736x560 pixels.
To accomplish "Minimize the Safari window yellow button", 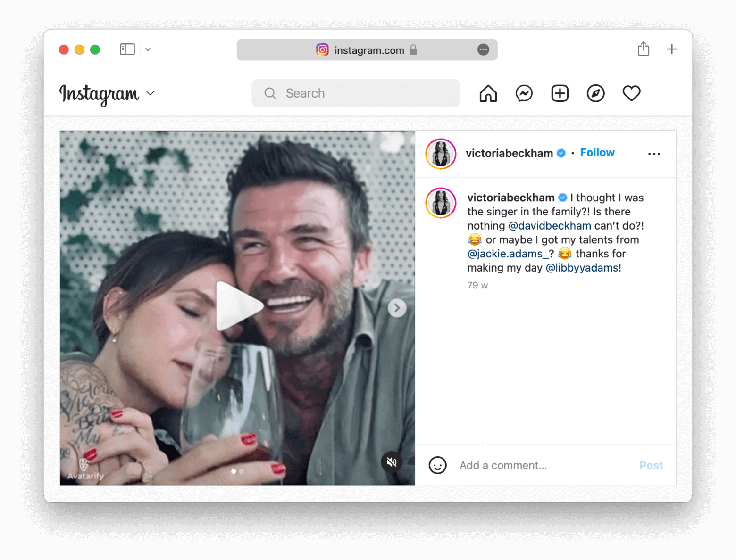I will pyautogui.click(x=79, y=49).
